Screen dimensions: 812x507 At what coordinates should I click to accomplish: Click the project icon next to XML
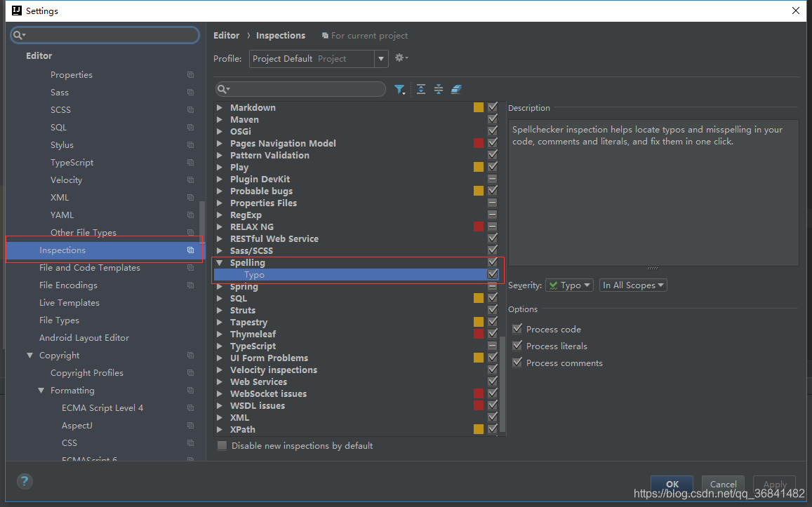(x=191, y=198)
